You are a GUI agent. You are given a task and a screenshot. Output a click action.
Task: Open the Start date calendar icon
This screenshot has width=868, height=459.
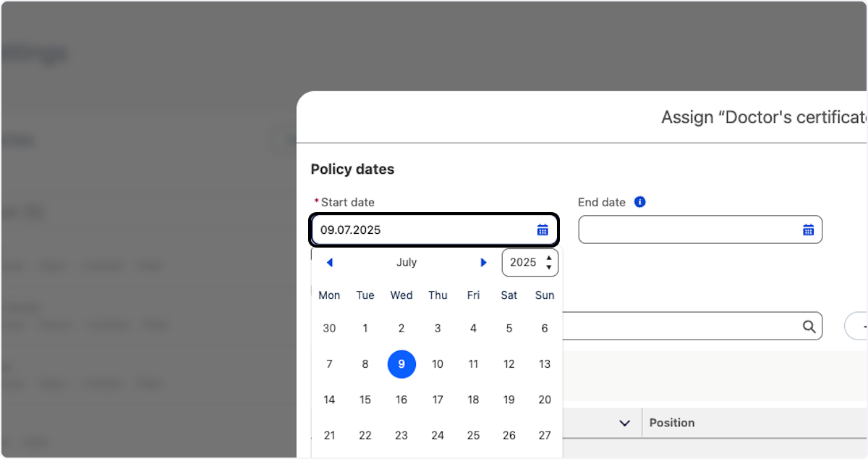click(x=542, y=230)
